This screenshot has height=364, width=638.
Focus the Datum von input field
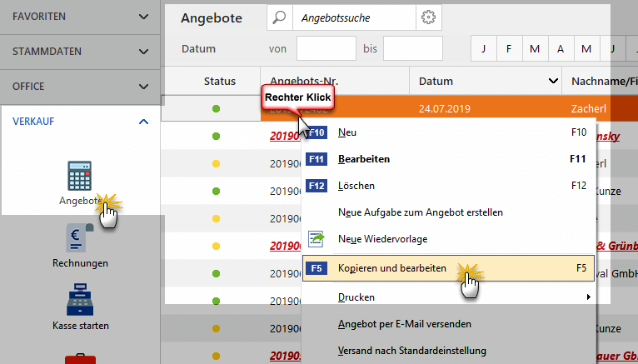click(326, 49)
